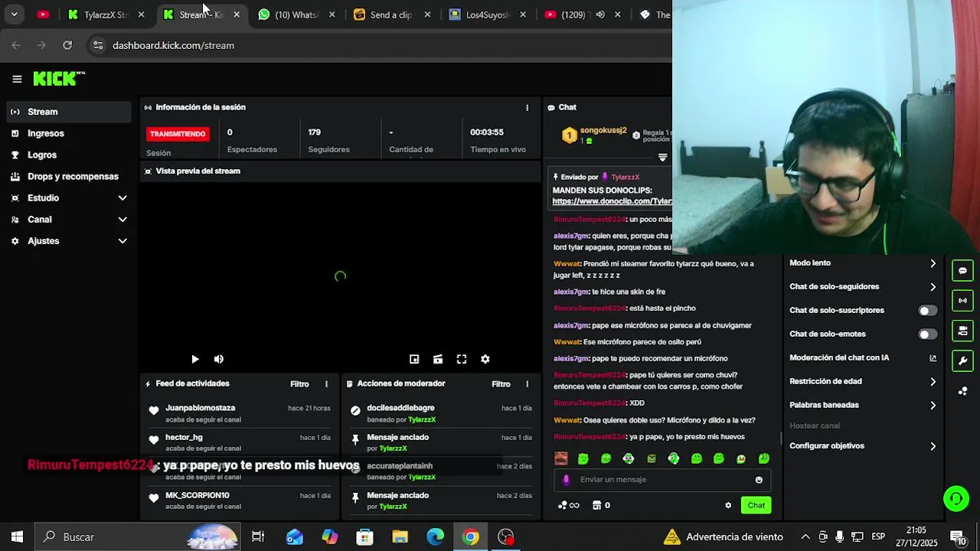Open Logros in the sidebar
Viewport: 980px width, 551px height.
point(69,155)
